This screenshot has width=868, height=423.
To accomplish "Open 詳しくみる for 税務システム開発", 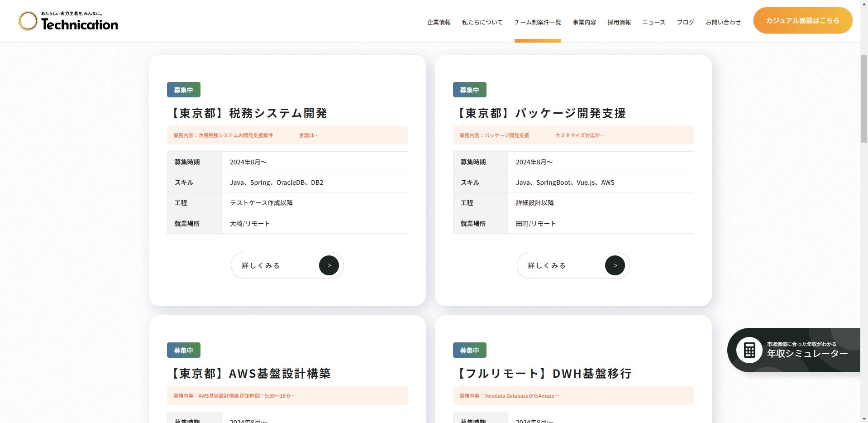I will pos(287,265).
